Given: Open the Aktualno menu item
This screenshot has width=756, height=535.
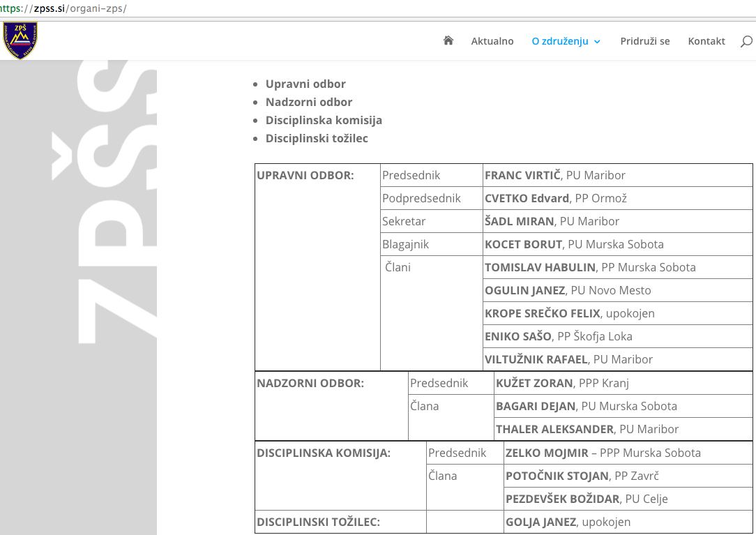Looking at the screenshot, I should [492, 41].
